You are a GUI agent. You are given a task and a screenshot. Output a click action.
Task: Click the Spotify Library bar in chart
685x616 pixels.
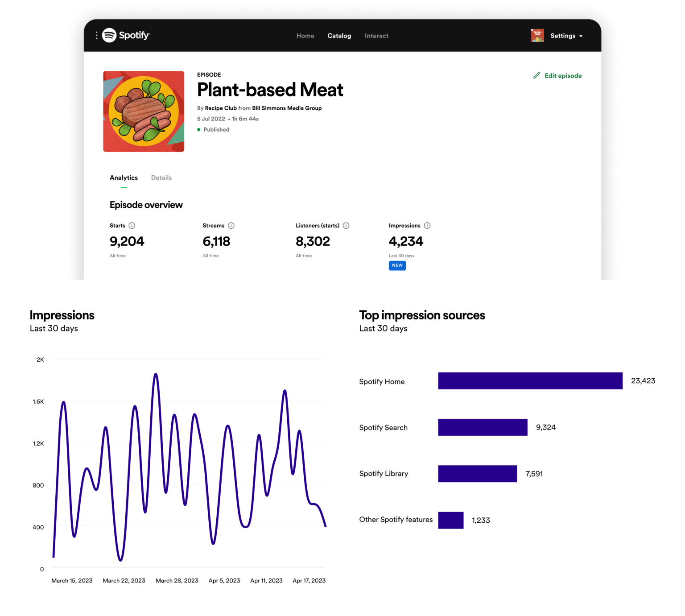[478, 474]
